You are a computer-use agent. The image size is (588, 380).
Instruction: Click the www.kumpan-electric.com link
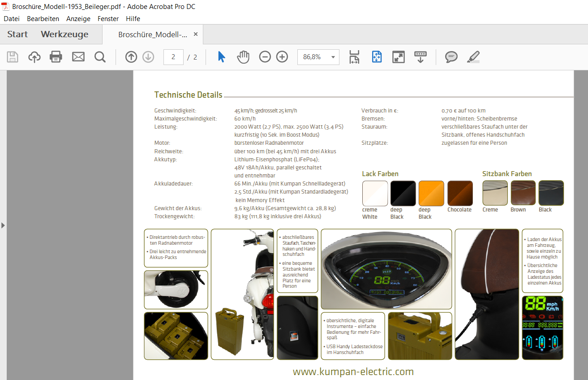click(353, 371)
